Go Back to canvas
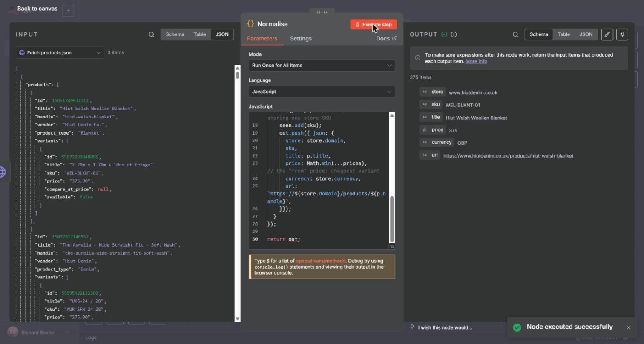The width and height of the screenshot is (644, 344). 34,9
